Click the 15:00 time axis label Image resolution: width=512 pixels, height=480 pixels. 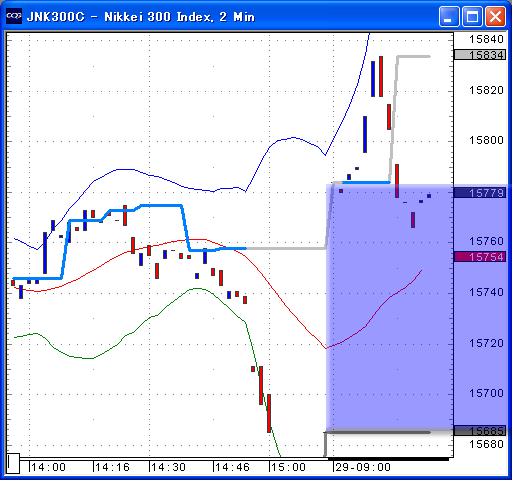click(x=288, y=467)
